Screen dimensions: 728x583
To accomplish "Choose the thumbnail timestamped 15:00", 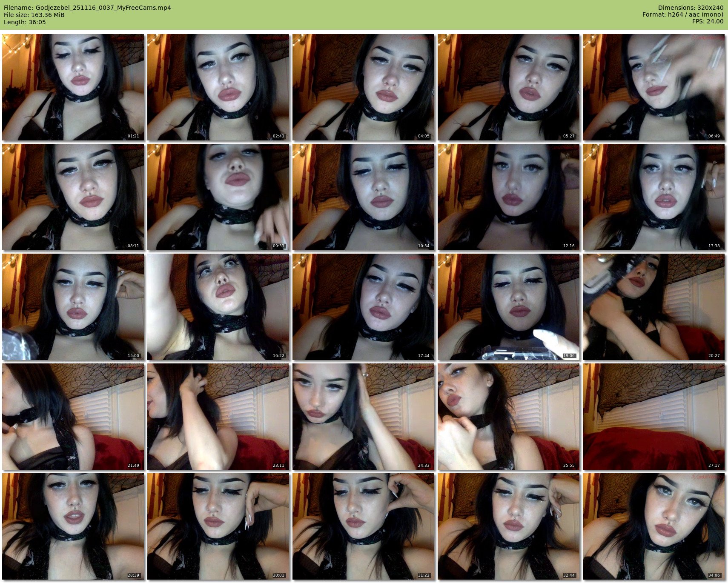I will pos(73,307).
